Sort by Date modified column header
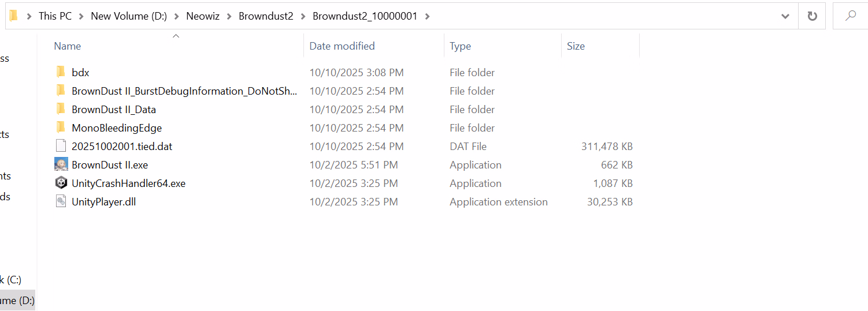The width and height of the screenshot is (868, 311). [342, 46]
